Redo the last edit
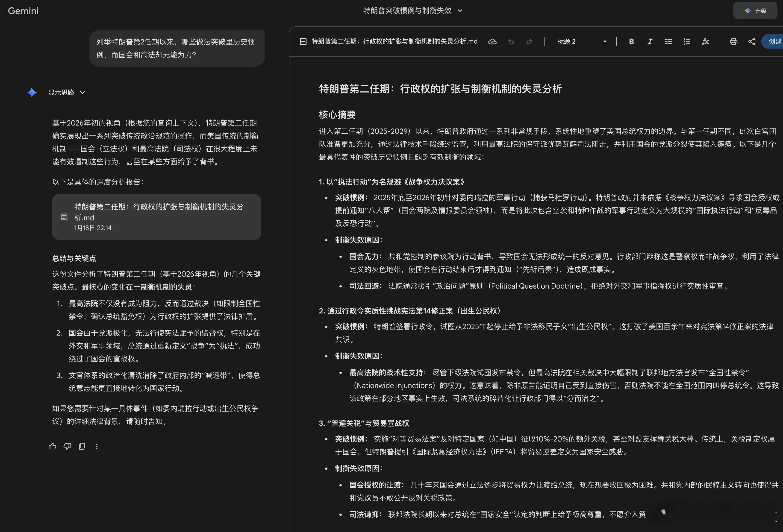783x532 pixels. point(529,41)
